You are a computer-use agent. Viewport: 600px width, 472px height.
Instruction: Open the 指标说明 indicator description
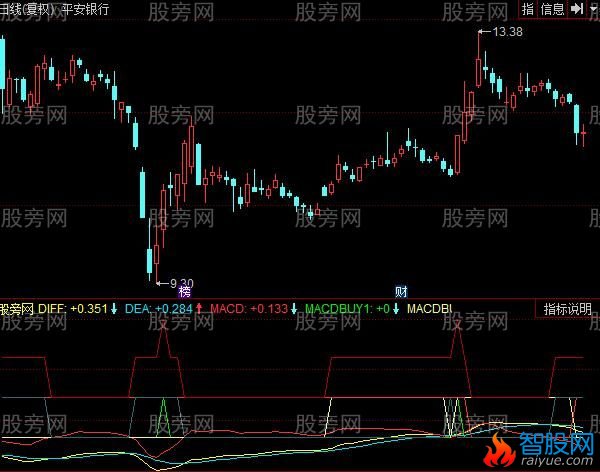pos(567,309)
